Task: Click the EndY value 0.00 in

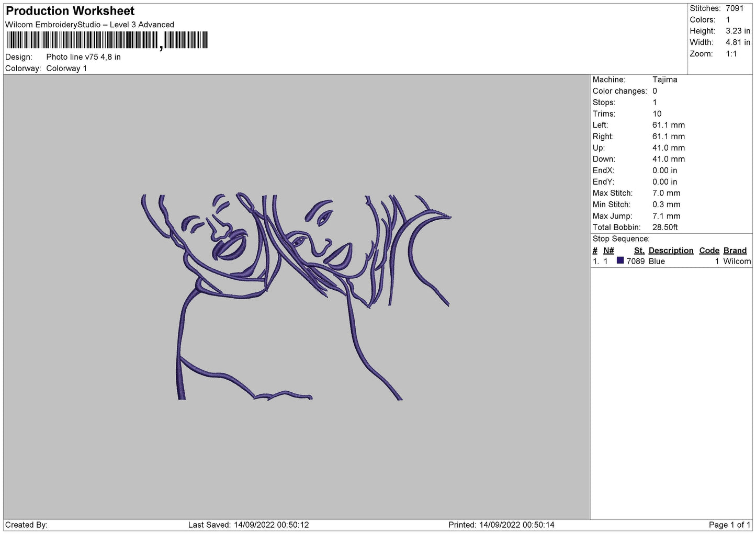Action: [x=664, y=182]
